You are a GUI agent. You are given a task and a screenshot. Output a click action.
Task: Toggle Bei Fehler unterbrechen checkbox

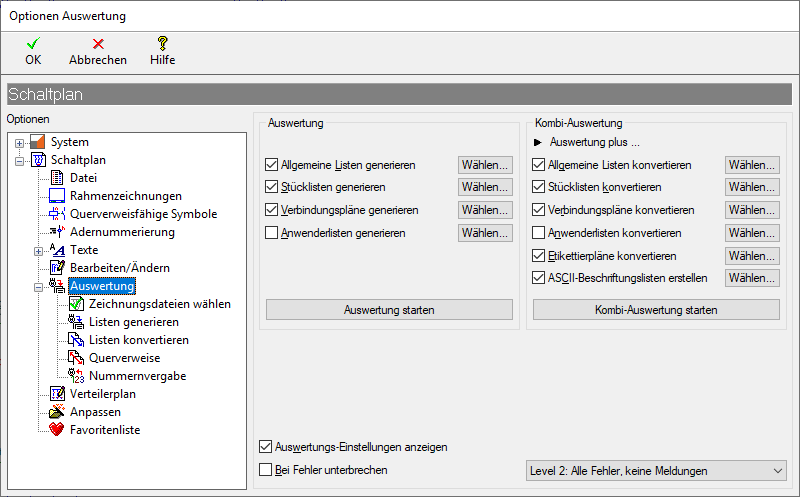pyautogui.click(x=266, y=470)
